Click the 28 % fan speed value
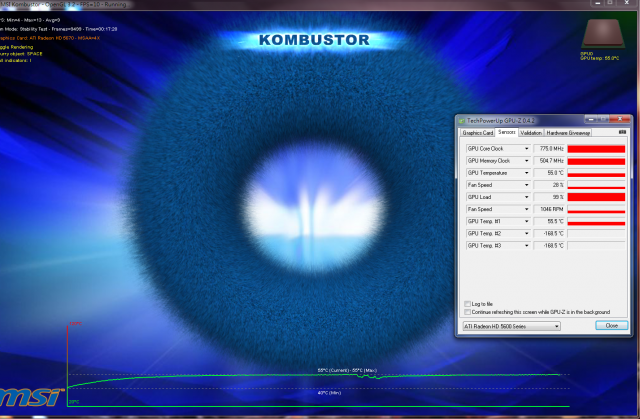Screen dimensions: 640x419 point(549,185)
